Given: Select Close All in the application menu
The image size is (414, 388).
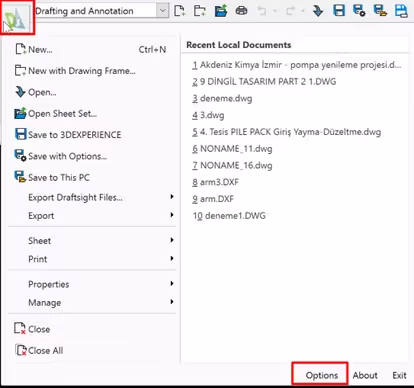Looking at the screenshot, I should point(92,350).
